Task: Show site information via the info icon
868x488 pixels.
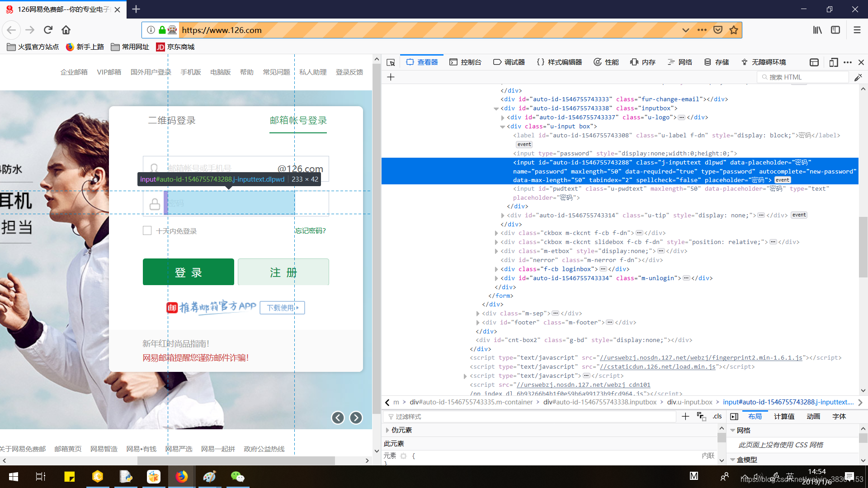Action: [x=151, y=30]
